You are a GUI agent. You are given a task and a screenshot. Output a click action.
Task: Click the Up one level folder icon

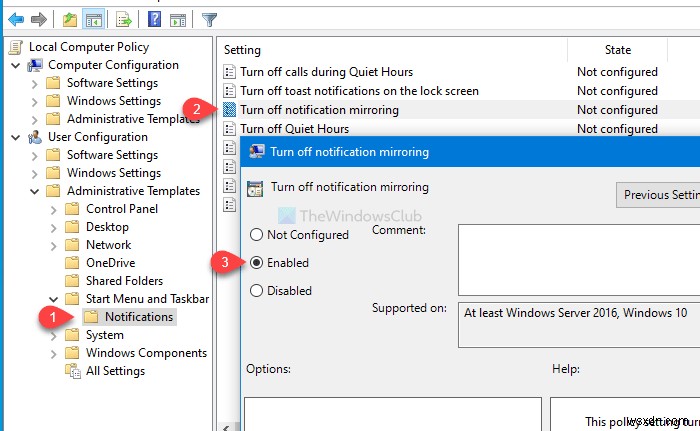click(x=70, y=20)
